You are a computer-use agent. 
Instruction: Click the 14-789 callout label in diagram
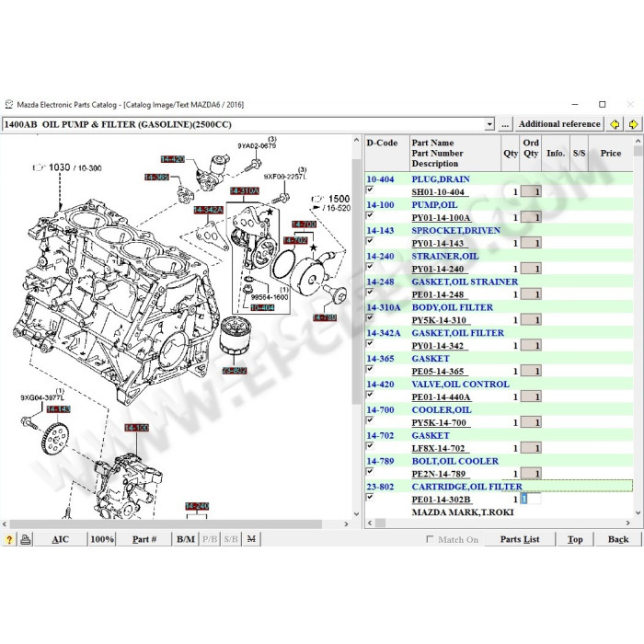coord(325,317)
